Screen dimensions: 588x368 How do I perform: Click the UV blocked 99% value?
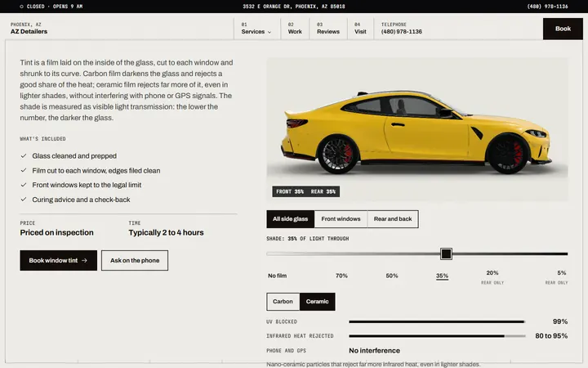point(560,321)
